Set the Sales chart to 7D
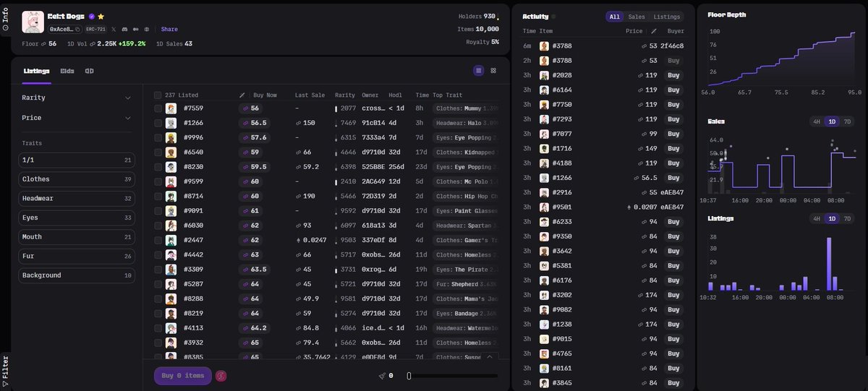 (x=848, y=121)
